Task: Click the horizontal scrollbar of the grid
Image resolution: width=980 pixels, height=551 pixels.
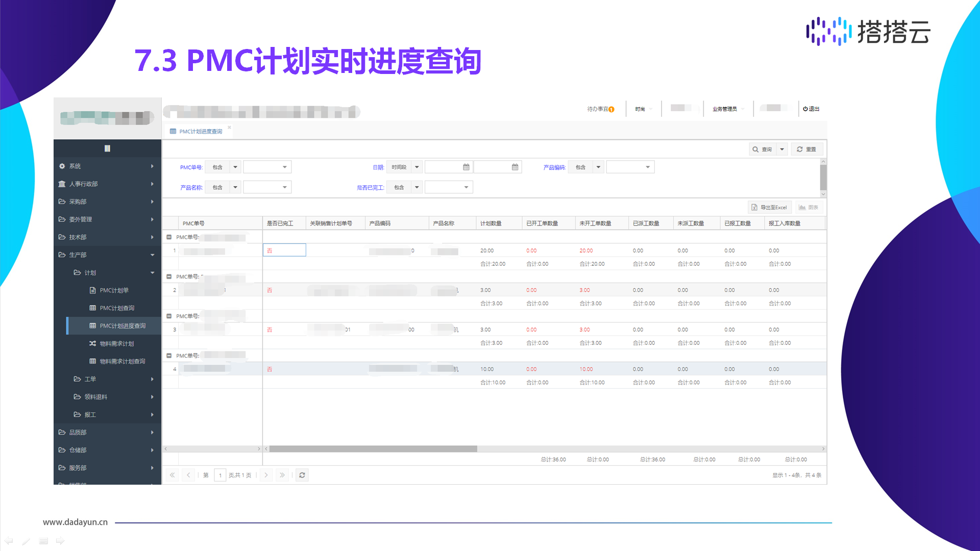Action: 373,449
